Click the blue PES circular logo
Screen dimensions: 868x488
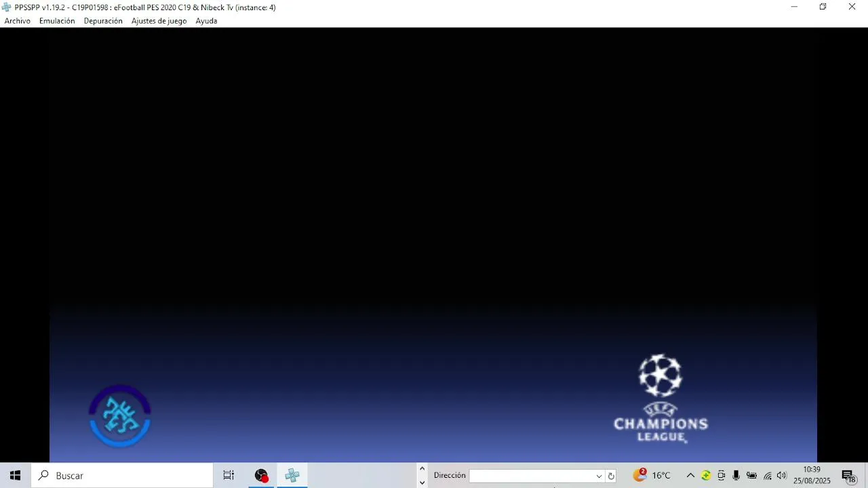(x=120, y=416)
